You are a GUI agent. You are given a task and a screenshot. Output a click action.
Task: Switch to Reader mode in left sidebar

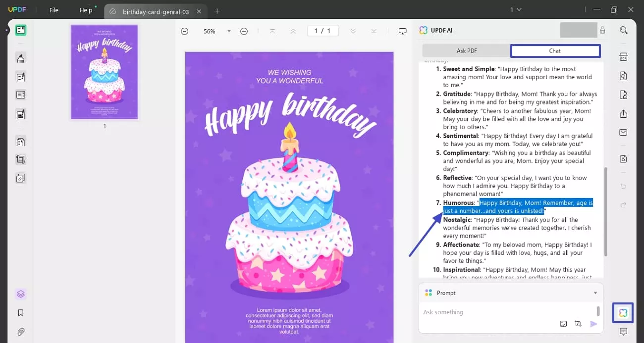coord(20,30)
